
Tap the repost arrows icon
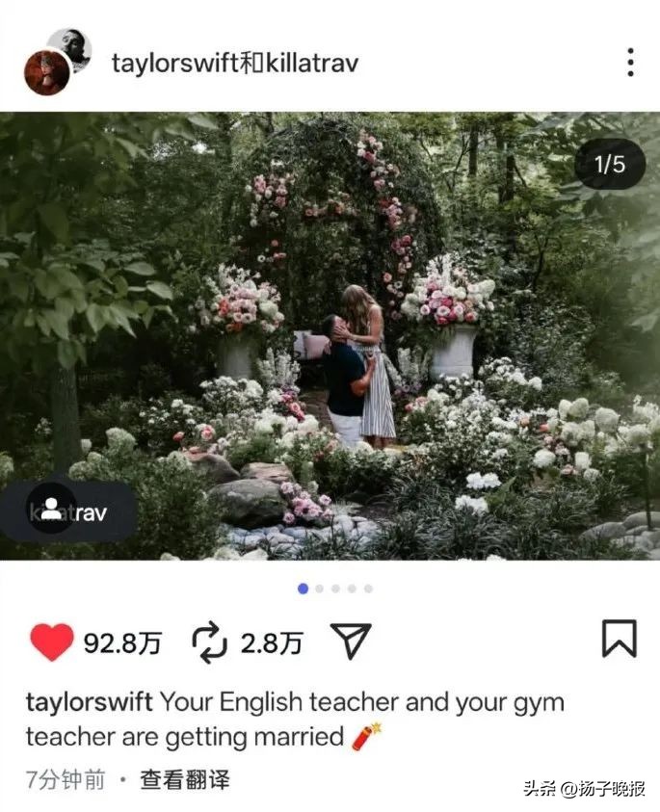[x=210, y=642]
